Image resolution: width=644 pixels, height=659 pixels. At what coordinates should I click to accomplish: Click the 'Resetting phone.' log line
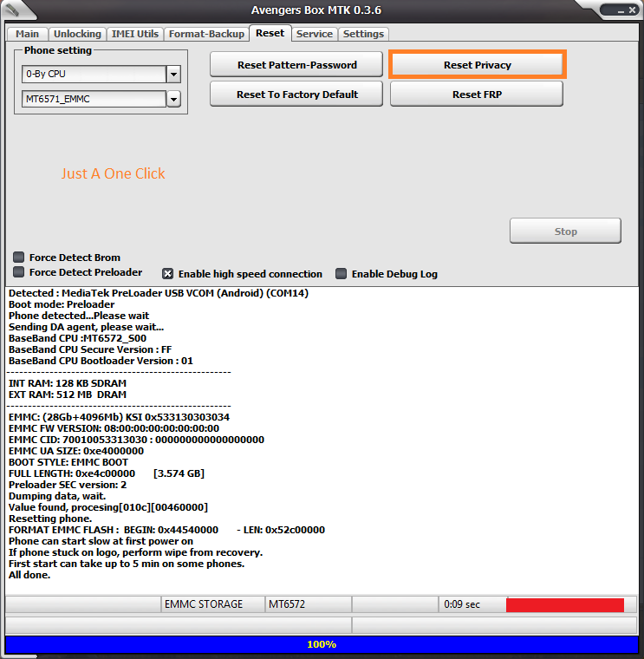click(x=50, y=519)
